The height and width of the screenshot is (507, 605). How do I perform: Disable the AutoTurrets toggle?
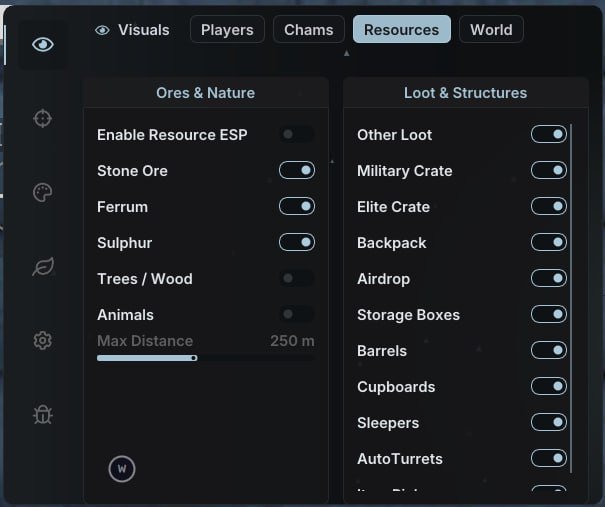[x=549, y=458]
